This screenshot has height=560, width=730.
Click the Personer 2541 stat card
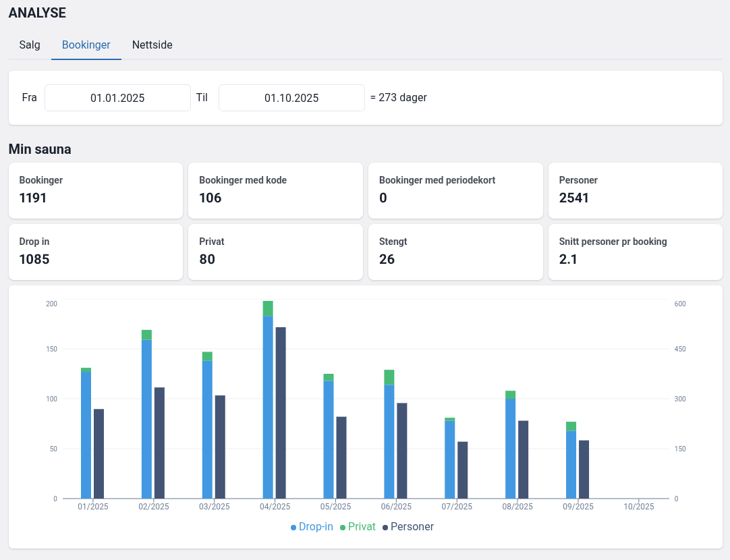pos(635,190)
